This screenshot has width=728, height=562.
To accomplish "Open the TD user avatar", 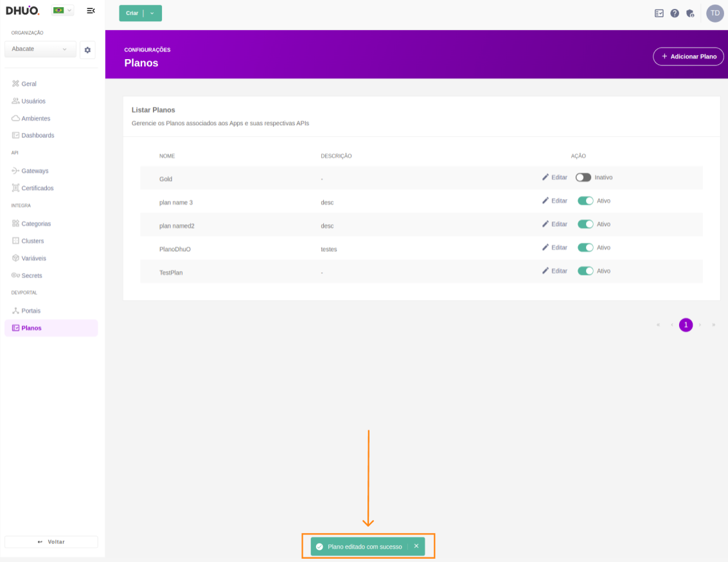I will pos(715,13).
